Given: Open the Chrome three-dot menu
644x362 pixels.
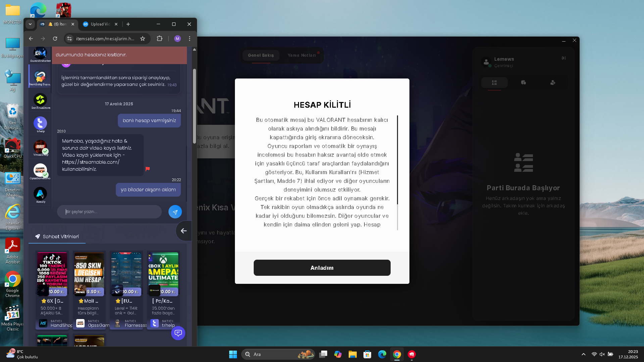Looking at the screenshot, I should point(190,39).
